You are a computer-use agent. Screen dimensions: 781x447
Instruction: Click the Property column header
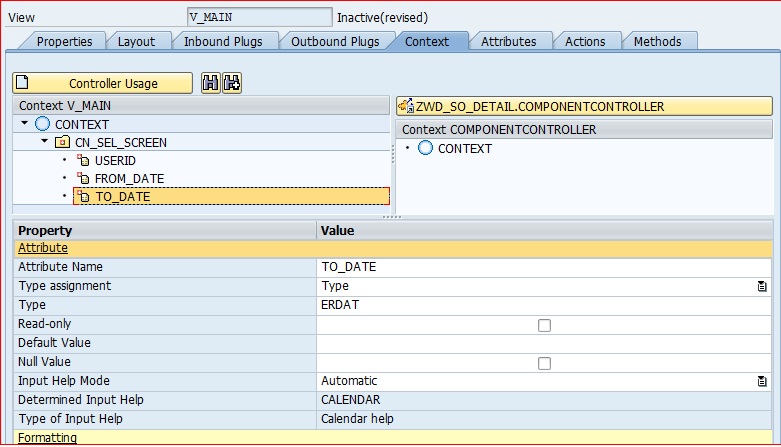point(165,230)
